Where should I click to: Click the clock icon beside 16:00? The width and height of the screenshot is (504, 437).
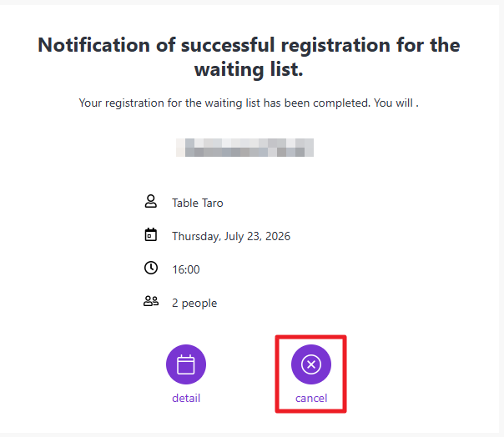pyautogui.click(x=151, y=268)
